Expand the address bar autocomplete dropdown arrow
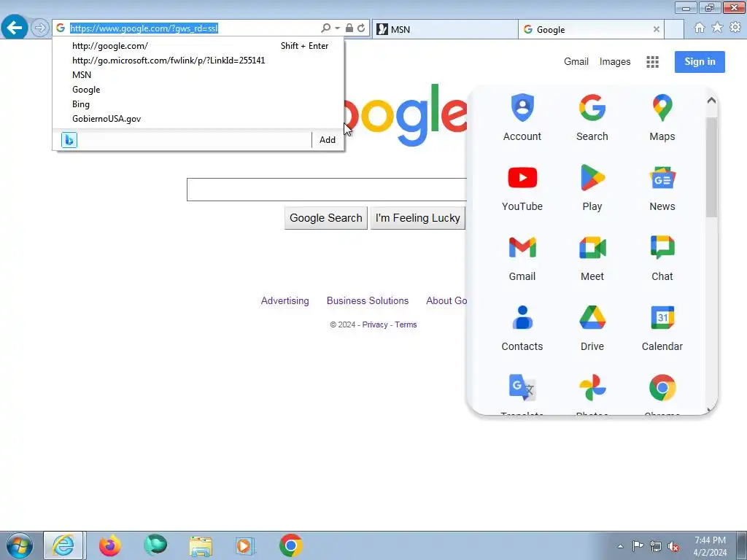Image resolution: width=747 pixels, height=560 pixels. 337,28
